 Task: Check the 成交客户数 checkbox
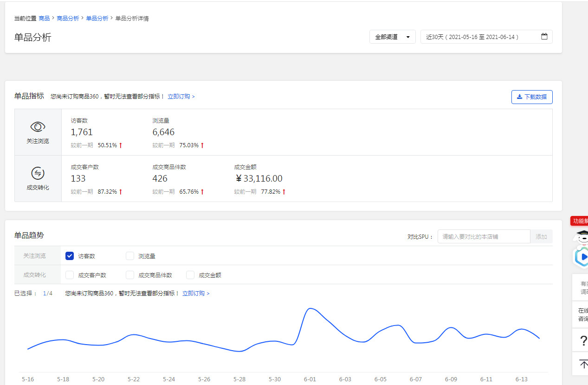point(70,275)
